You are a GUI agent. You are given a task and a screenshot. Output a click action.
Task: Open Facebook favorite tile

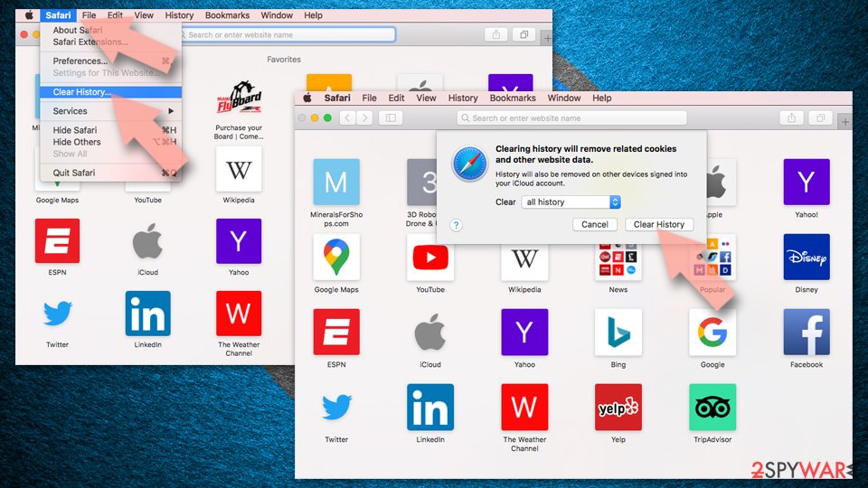(x=807, y=332)
